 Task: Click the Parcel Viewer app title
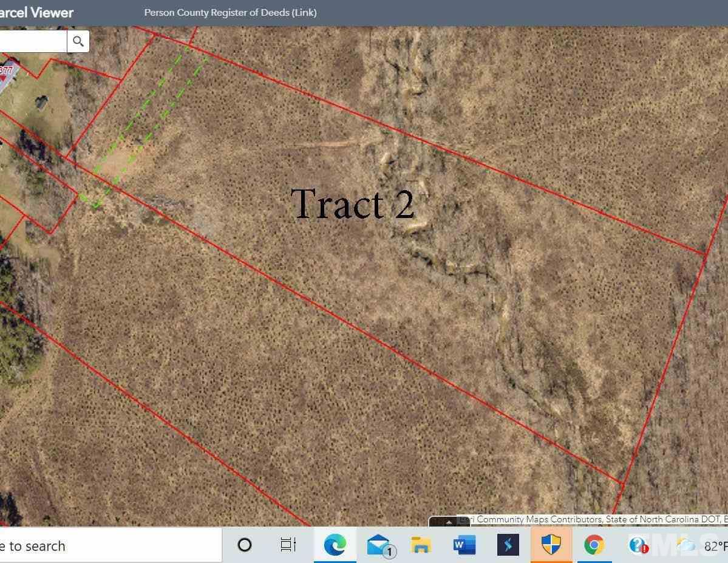click(36, 13)
